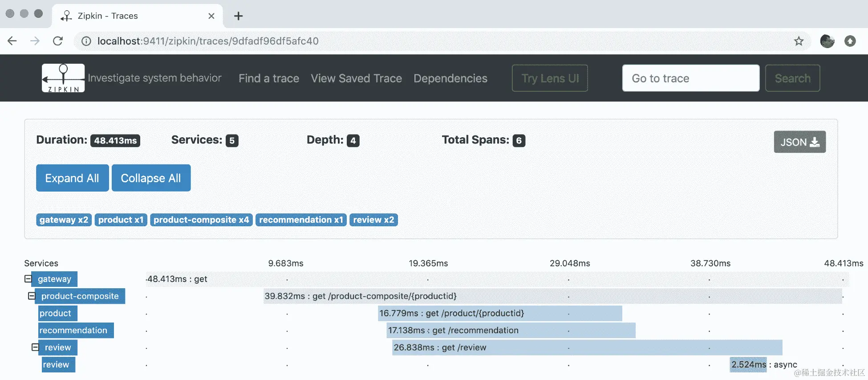Select the Zipkin - Traces browser tab
The image size is (868, 380).
tap(138, 16)
